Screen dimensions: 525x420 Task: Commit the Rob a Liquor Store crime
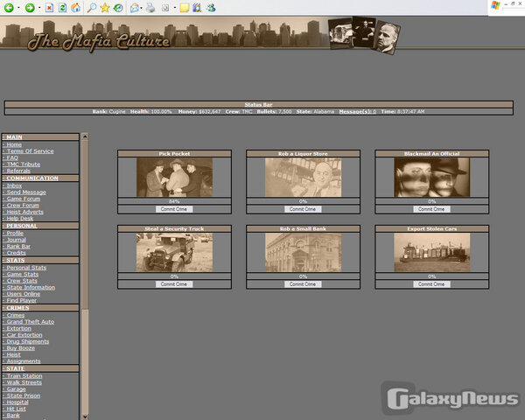(303, 209)
